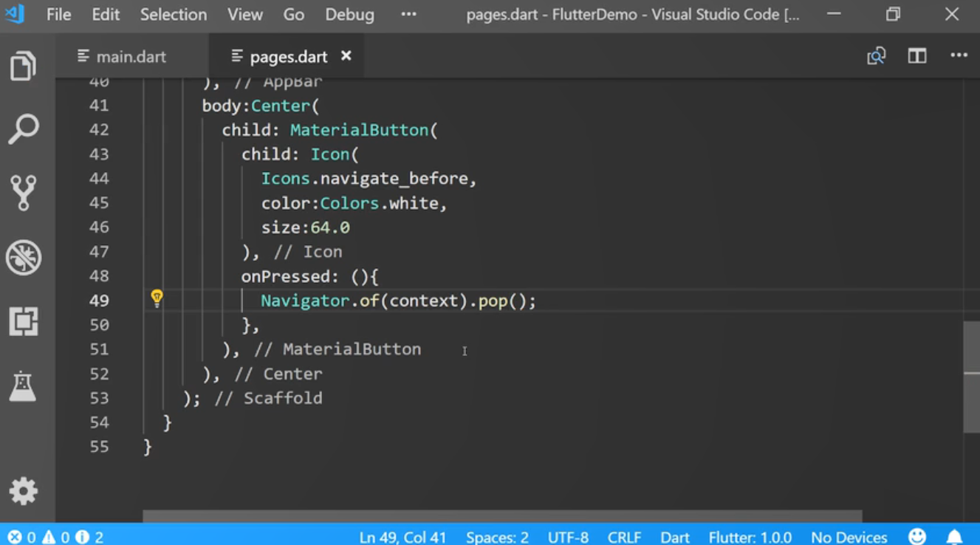Click Flutter: 1.0.0 version in status bar

tap(750, 537)
